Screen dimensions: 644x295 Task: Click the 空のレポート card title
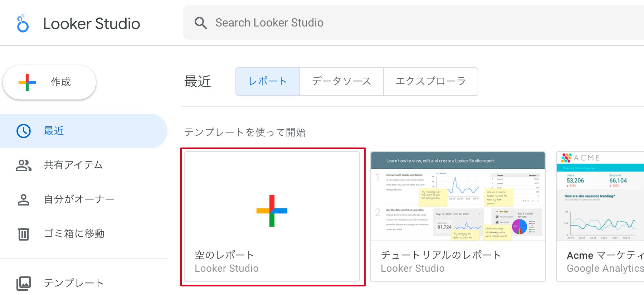(x=224, y=255)
